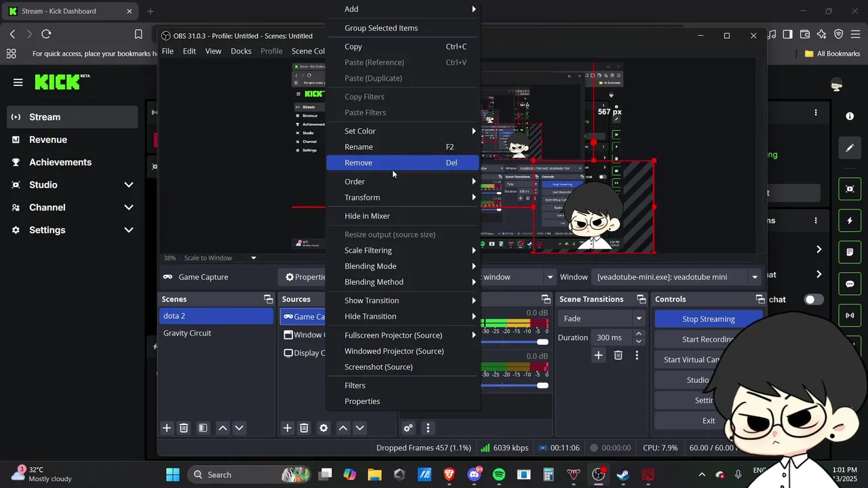Open Kick hamburger menu icon

(x=18, y=83)
